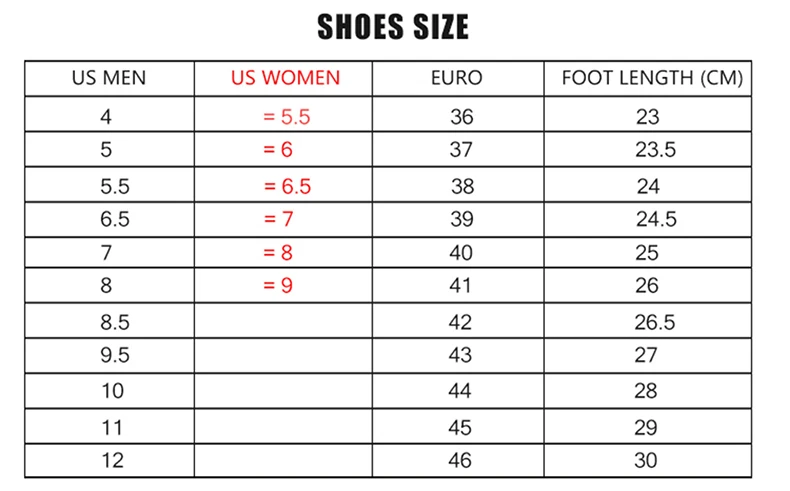Select the Euro size 41 cell

[x=460, y=286]
